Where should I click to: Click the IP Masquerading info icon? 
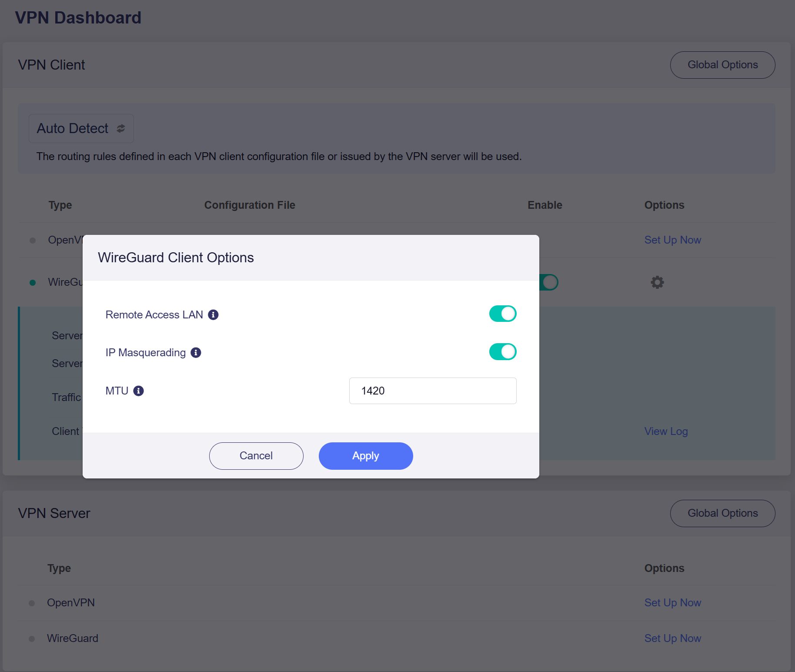196,352
